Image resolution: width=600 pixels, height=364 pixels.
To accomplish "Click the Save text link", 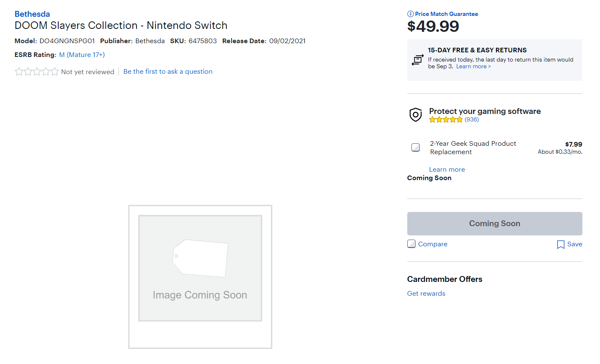I will pos(574,244).
